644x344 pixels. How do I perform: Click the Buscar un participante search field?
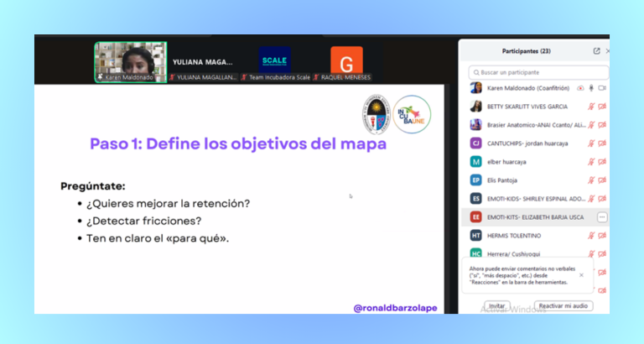(537, 73)
